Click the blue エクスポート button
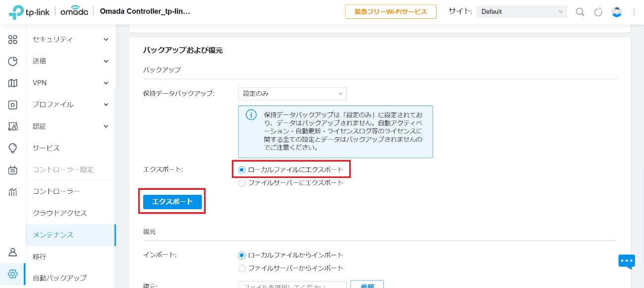 [x=172, y=202]
